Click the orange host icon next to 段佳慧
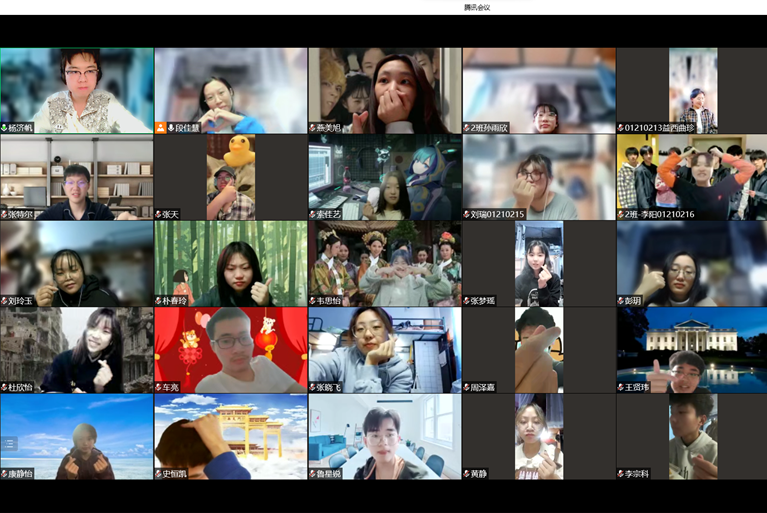 click(x=160, y=128)
